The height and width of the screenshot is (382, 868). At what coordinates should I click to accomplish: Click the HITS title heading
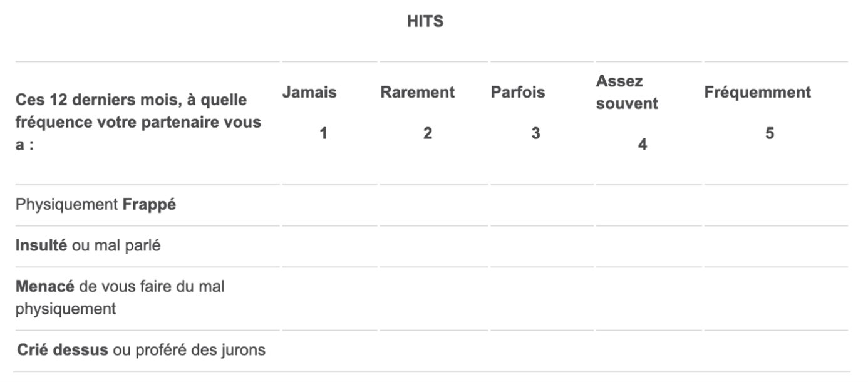click(x=425, y=21)
